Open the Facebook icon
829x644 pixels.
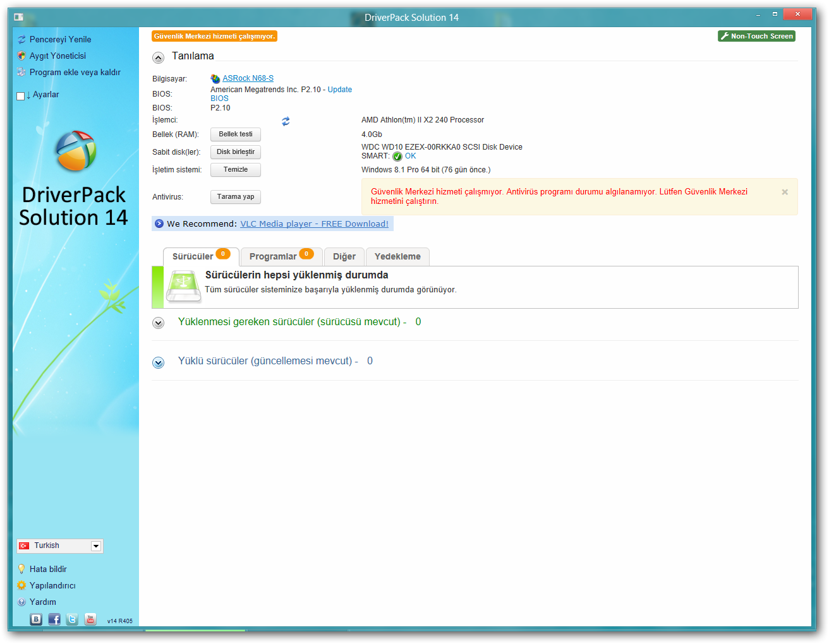click(54, 619)
